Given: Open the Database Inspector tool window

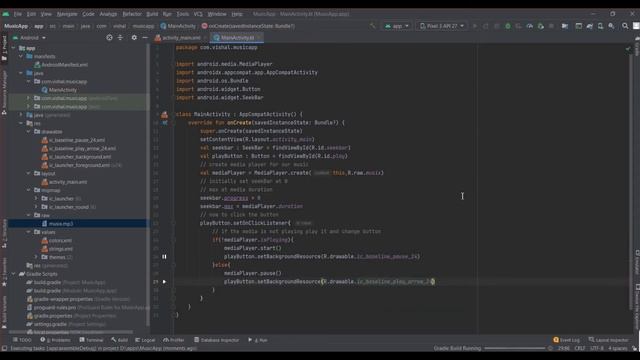Looking at the screenshot, I should coord(216,340).
